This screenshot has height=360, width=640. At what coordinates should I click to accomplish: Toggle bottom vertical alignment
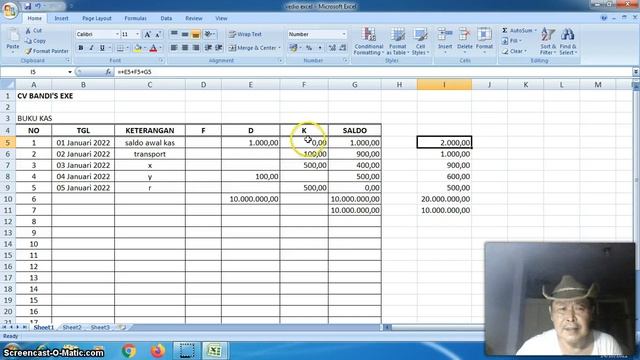196,34
